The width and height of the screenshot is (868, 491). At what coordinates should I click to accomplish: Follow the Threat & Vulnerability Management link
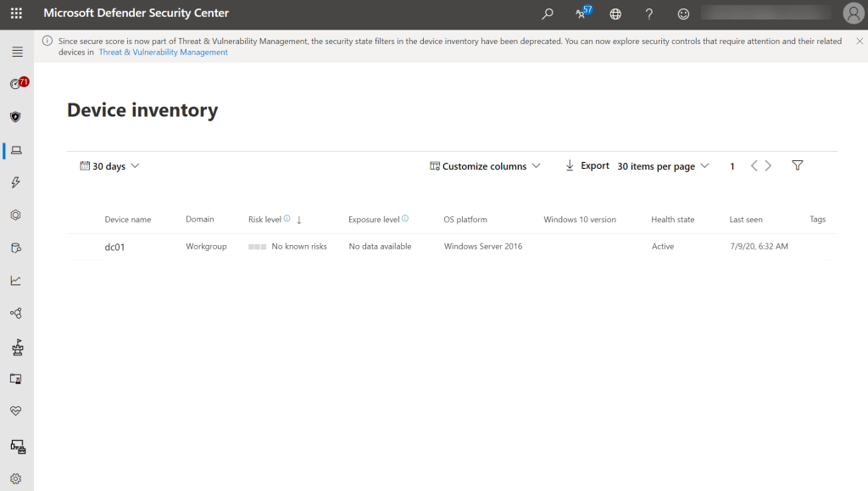coord(163,53)
